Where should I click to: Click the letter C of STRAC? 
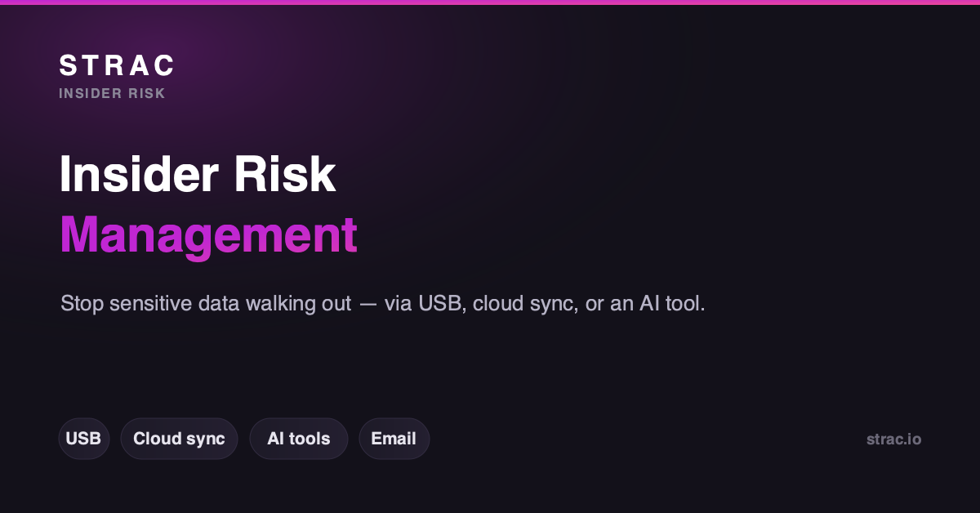click(x=163, y=65)
